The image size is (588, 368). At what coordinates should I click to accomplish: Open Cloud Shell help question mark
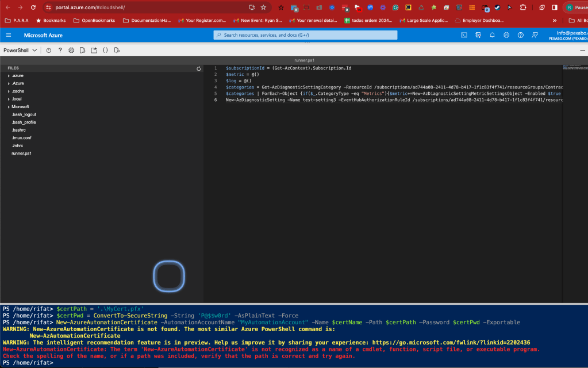60,50
